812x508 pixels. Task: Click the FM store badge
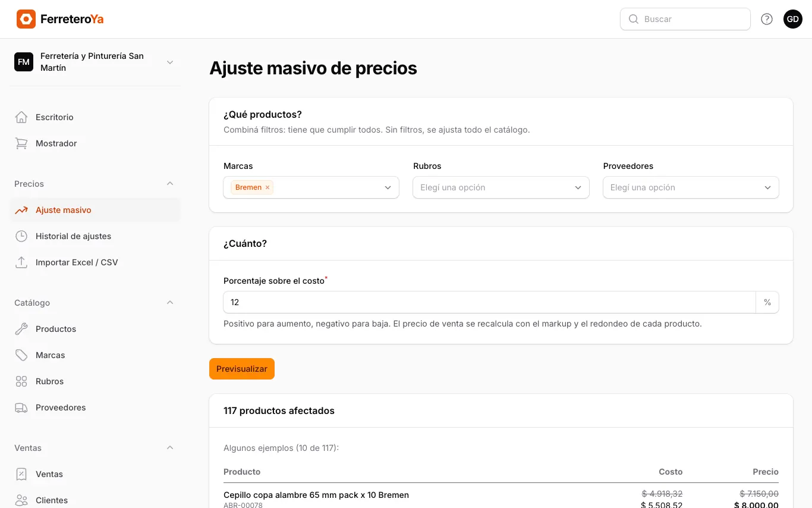tap(24, 62)
